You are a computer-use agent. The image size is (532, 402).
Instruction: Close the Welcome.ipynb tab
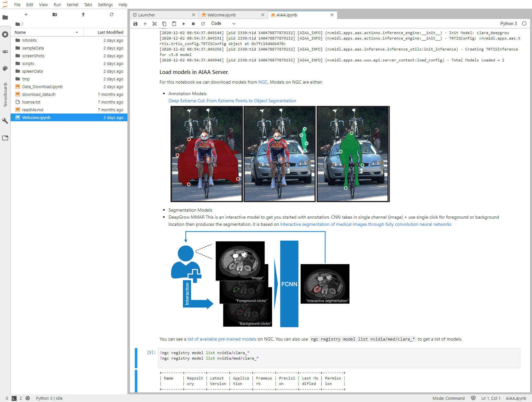click(x=263, y=15)
